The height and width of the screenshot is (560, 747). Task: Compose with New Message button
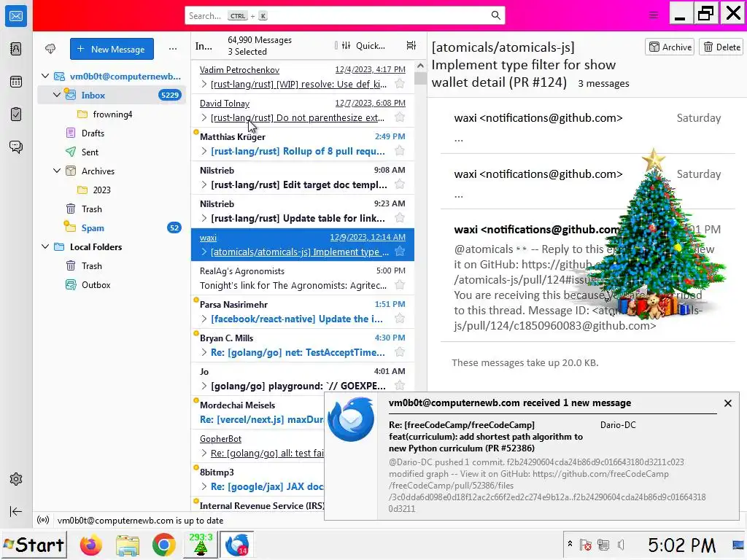(112, 49)
